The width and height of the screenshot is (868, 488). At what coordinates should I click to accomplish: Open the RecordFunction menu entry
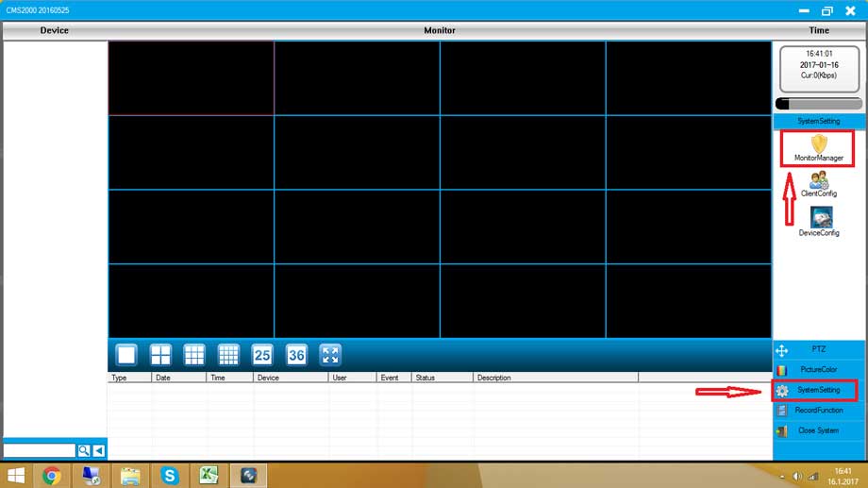pyautogui.click(x=817, y=411)
